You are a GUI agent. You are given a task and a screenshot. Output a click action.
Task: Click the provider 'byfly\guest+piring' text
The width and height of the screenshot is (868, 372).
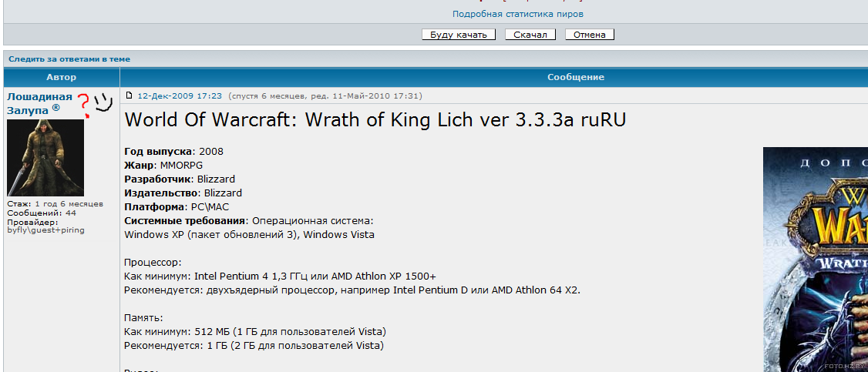point(45,230)
